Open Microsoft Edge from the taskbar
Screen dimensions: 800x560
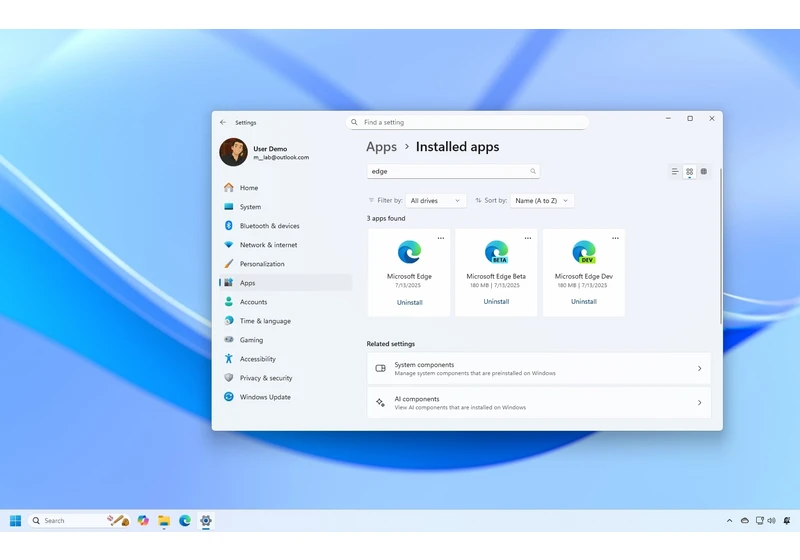[x=185, y=520]
